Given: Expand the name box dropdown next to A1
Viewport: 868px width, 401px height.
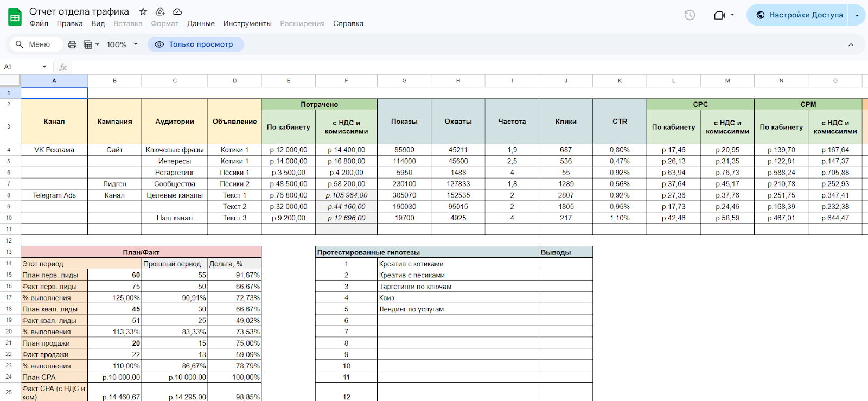Looking at the screenshot, I should pos(44,67).
